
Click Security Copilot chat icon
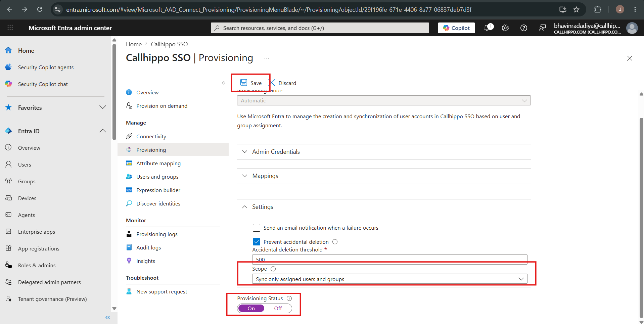(9, 84)
